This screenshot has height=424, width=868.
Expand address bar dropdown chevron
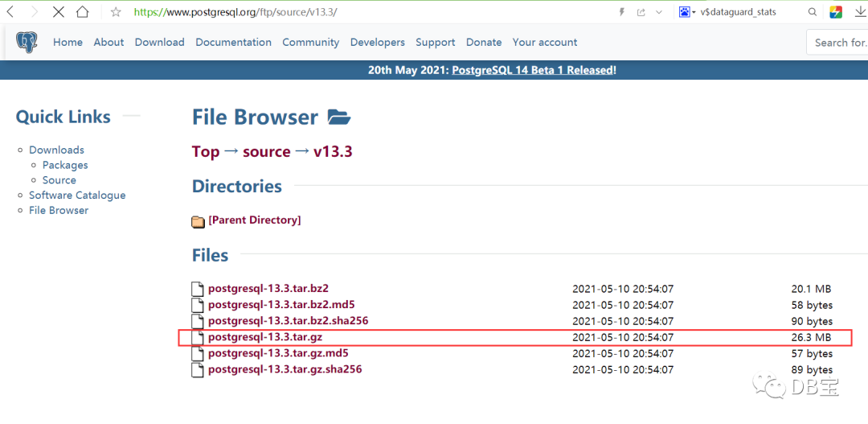click(659, 12)
